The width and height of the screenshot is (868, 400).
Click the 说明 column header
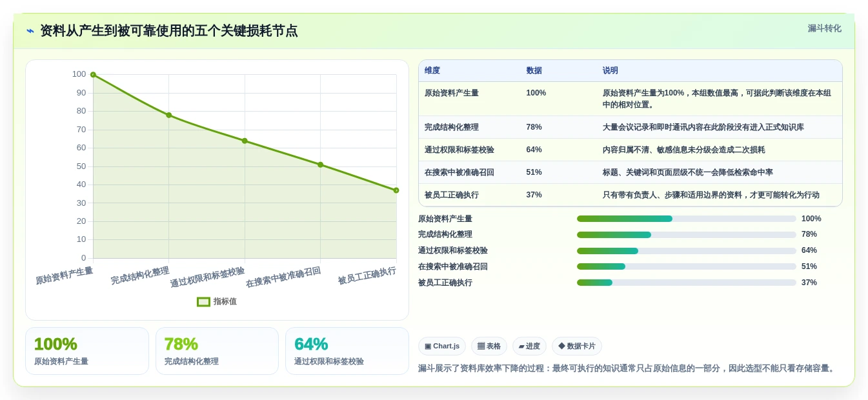click(611, 71)
